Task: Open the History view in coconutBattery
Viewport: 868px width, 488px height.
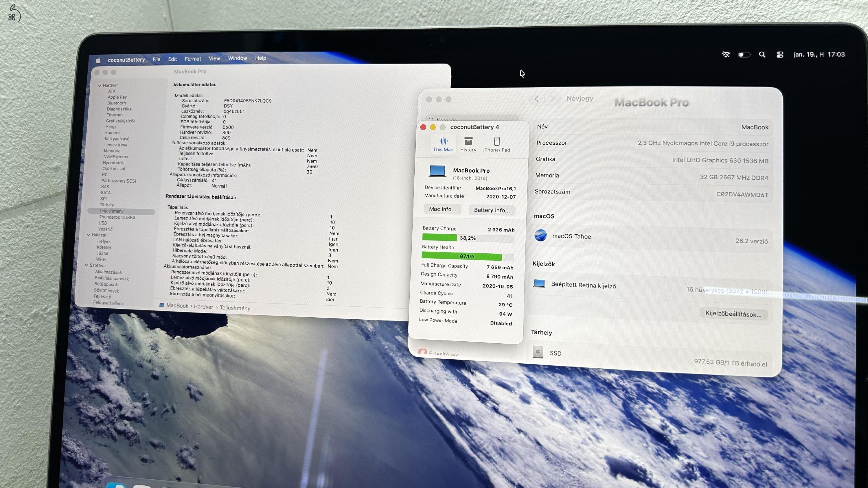Action: tap(468, 144)
